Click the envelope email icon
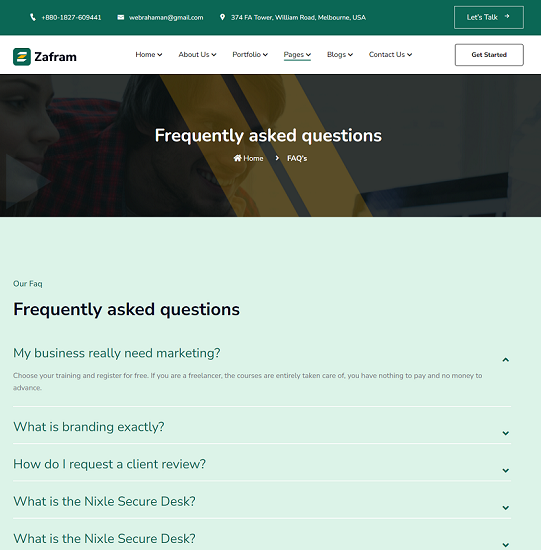This screenshot has height=550, width=541. [120, 17]
